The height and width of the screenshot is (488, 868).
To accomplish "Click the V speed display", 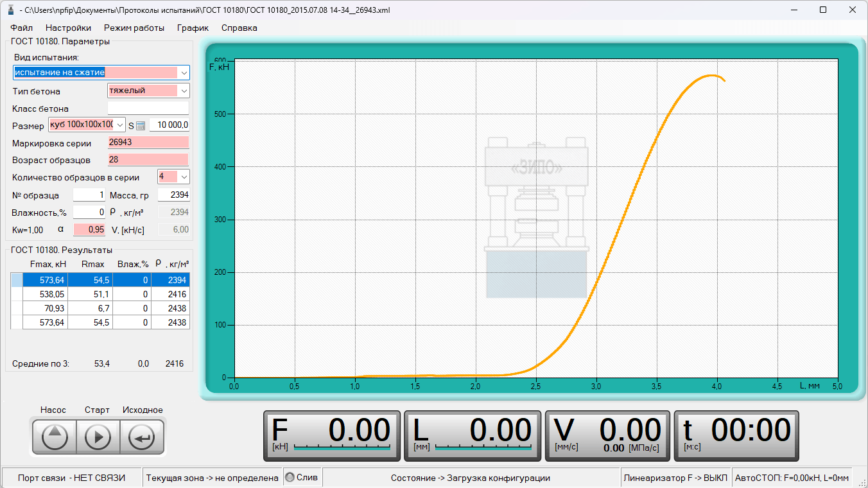I will pyautogui.click(x=607, y=436).
